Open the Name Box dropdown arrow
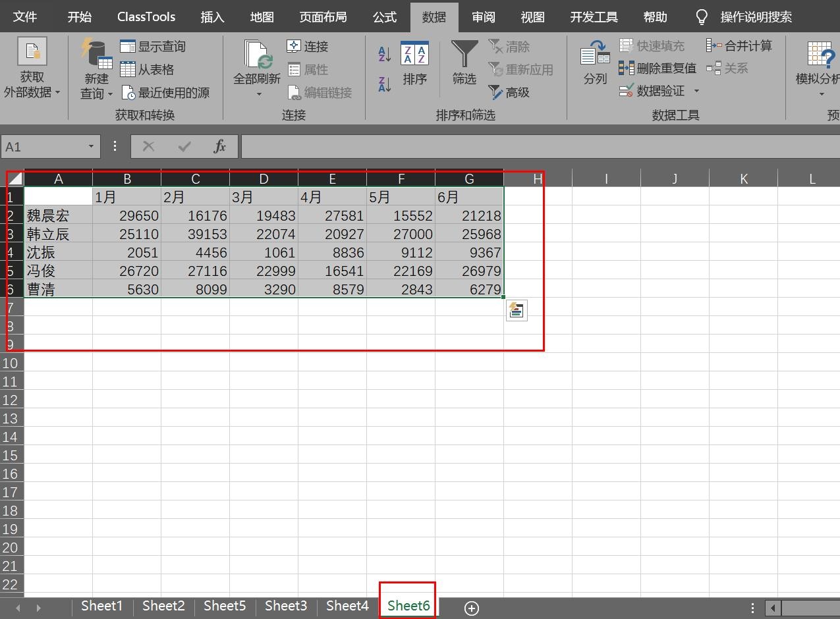840x619 pixels. point(91,146)
